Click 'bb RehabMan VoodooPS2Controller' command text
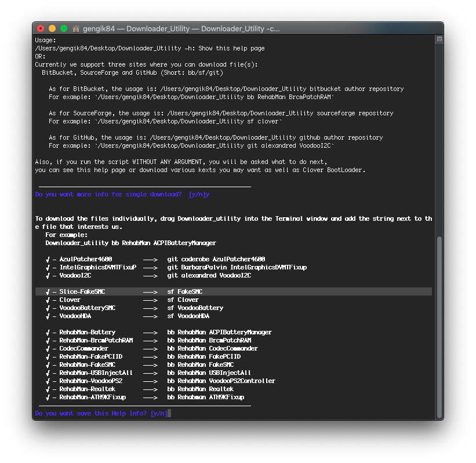 click(x=221, y=381)
